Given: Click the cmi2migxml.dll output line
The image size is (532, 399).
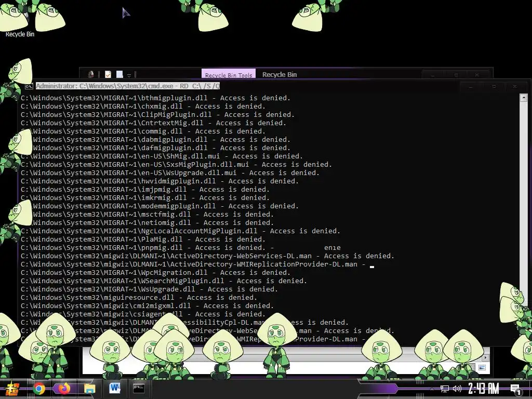Looking at the screenshot, I should click(x=147, y=305).
